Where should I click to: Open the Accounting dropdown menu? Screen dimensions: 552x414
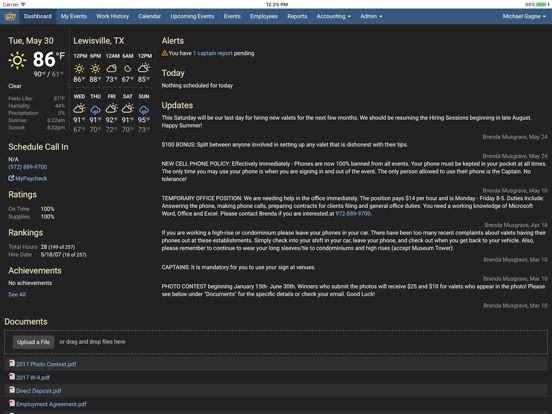point(333,16)
